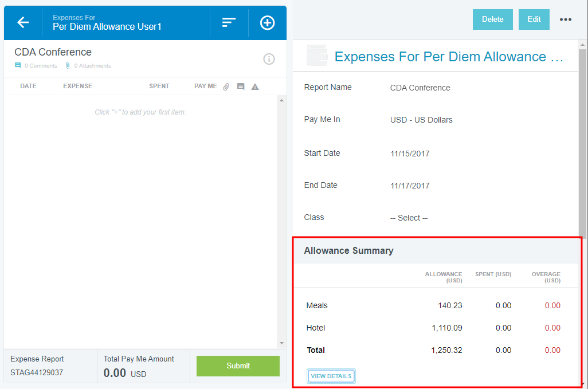This screenshot has height=389, width=588.
Task: Add new expense with plus icon
Action: pyautogui.click(x=267, y=22)
